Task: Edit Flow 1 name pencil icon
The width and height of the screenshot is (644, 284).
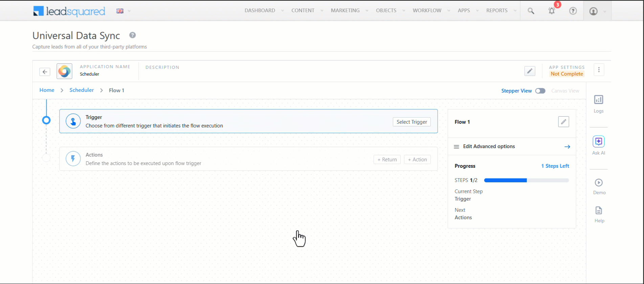Action: click(563, 122)
